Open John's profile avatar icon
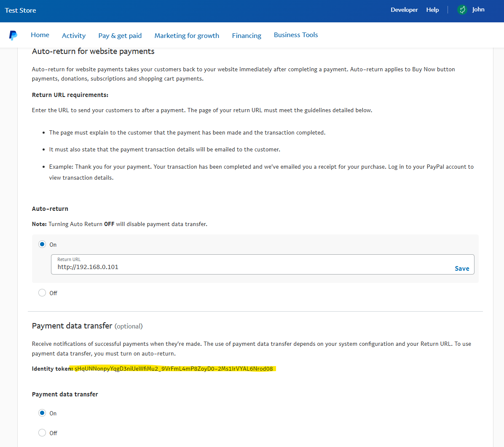Image resolution: width=504 pixels, height=447 pixels. (462, 10)
